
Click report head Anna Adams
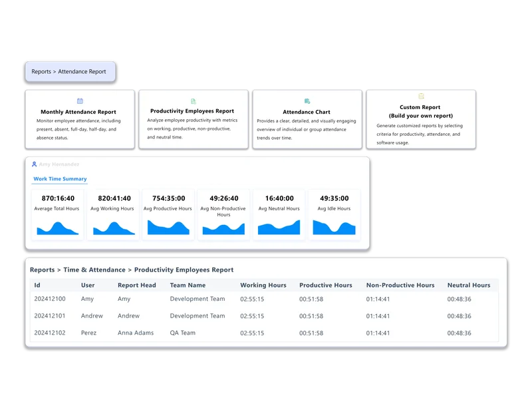(x=136, y=333)
